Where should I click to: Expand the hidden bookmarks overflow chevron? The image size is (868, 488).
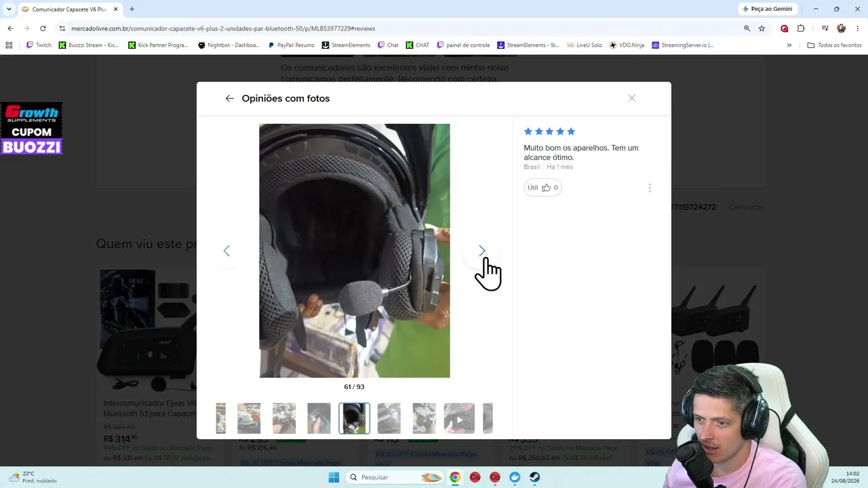[x=789, y=45]
